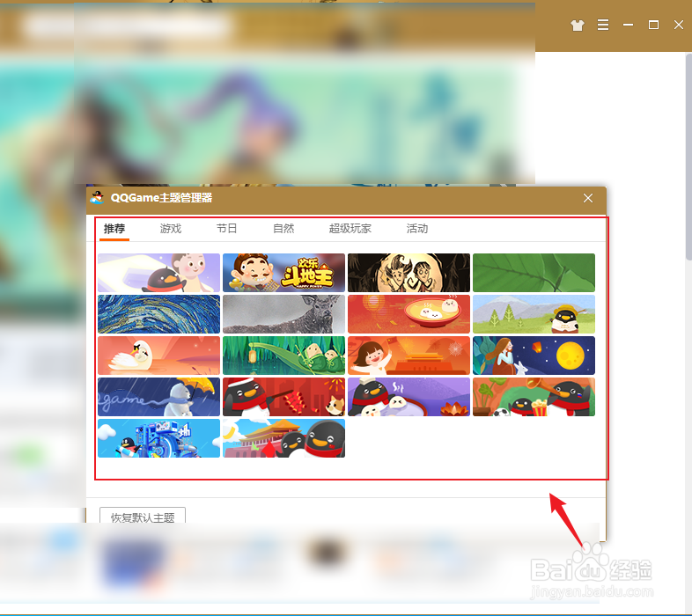Select the mountain meadow penguin theme

(534, 314)
